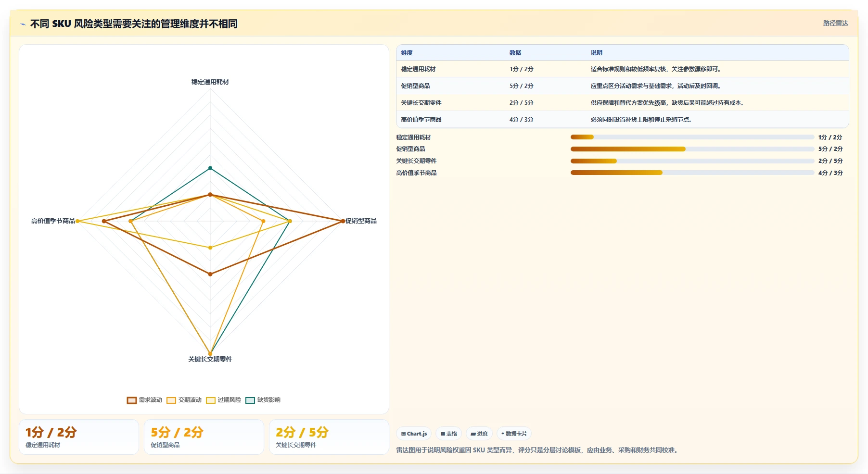Click the Chart.js tag chip
The image size is (868, 474).
[414, 434]
